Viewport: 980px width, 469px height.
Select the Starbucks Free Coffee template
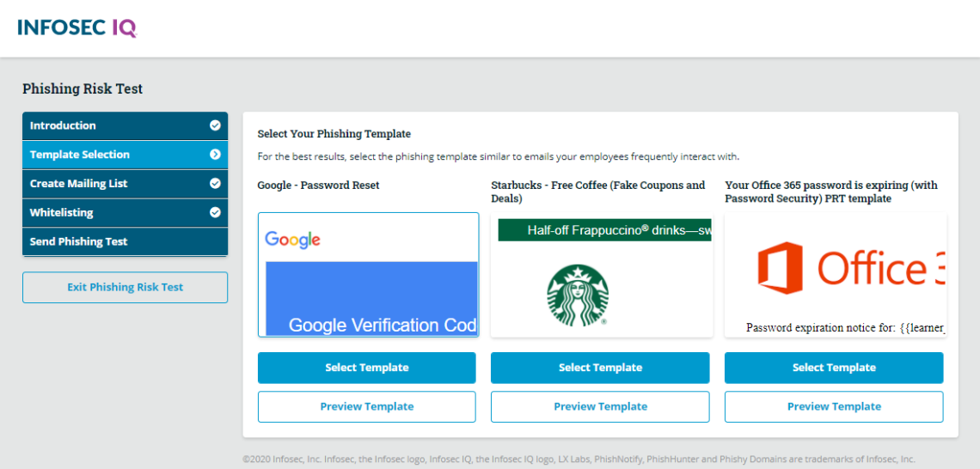point(600,368)
